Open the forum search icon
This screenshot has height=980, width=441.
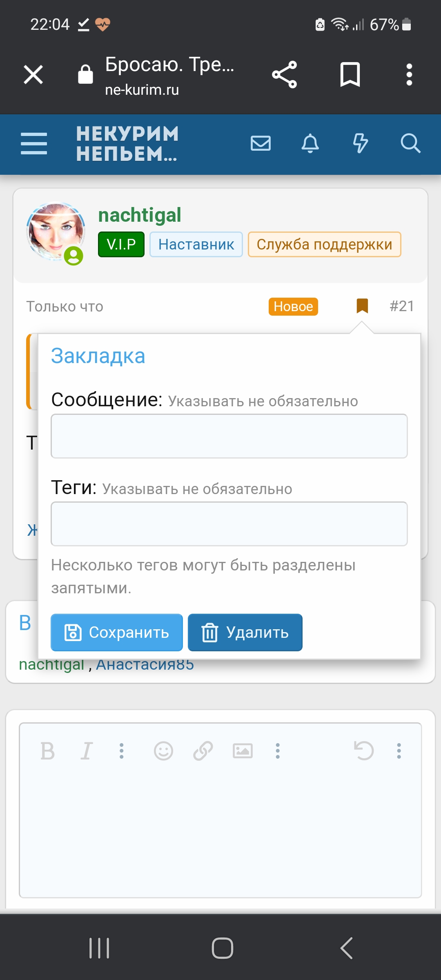[x=410, y=143]
